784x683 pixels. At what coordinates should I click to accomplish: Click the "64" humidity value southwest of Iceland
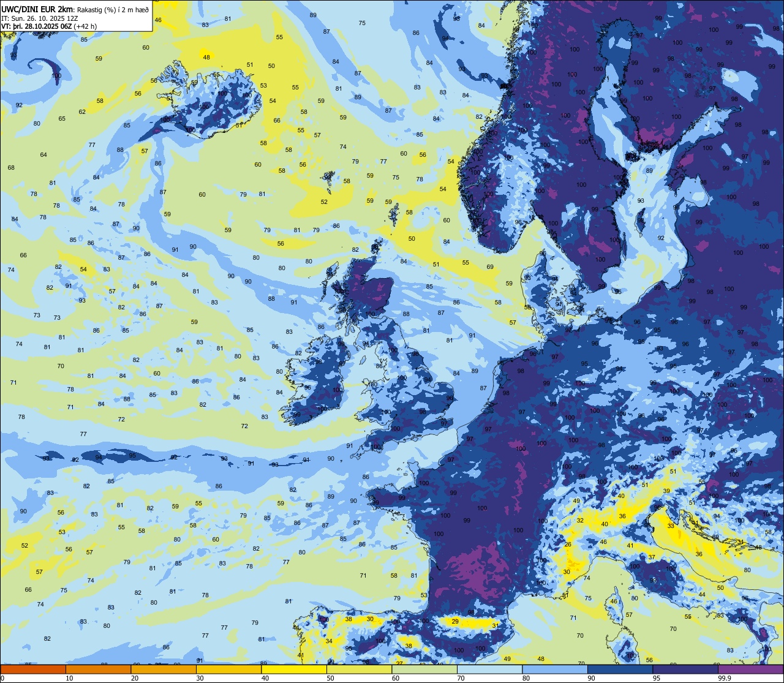coord(43,154)
